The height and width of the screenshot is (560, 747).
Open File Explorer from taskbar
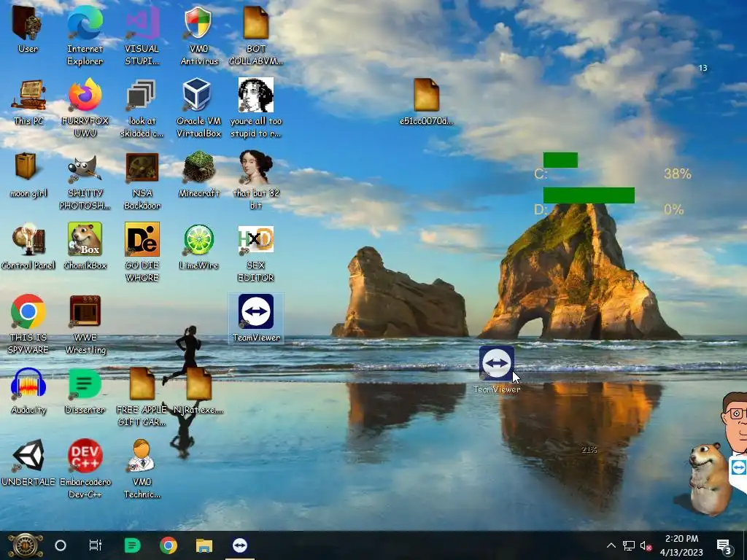204,545
